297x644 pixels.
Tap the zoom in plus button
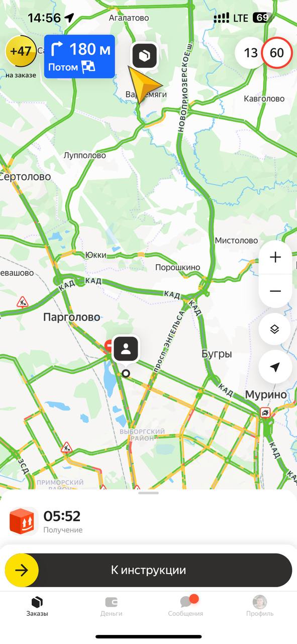point(275,258)
